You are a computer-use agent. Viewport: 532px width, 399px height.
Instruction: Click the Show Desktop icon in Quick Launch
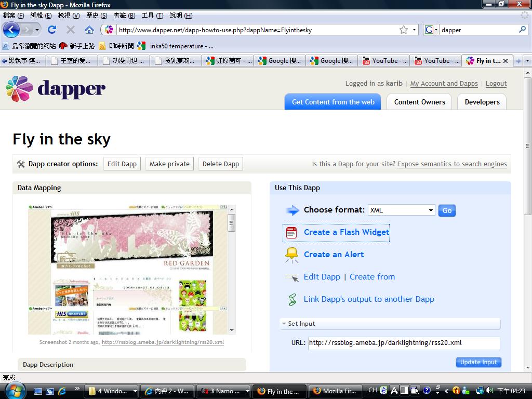click(38, 391)
